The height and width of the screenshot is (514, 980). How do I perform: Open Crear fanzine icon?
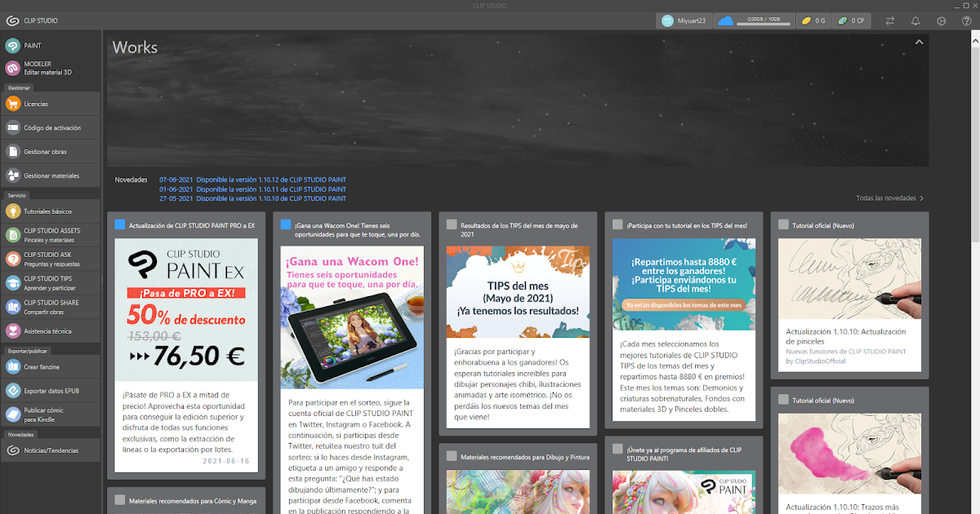pyautogui.click(x=12, y=366)
